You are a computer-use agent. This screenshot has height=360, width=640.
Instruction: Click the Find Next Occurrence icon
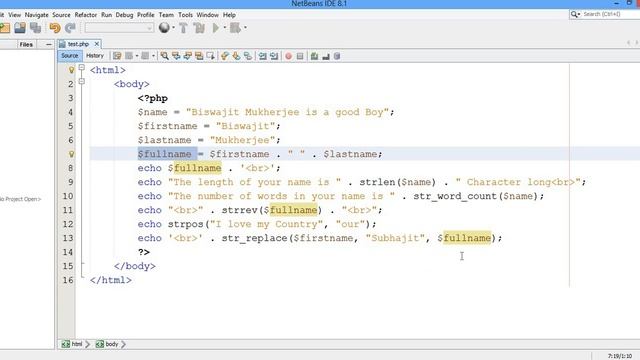[187, 56]
